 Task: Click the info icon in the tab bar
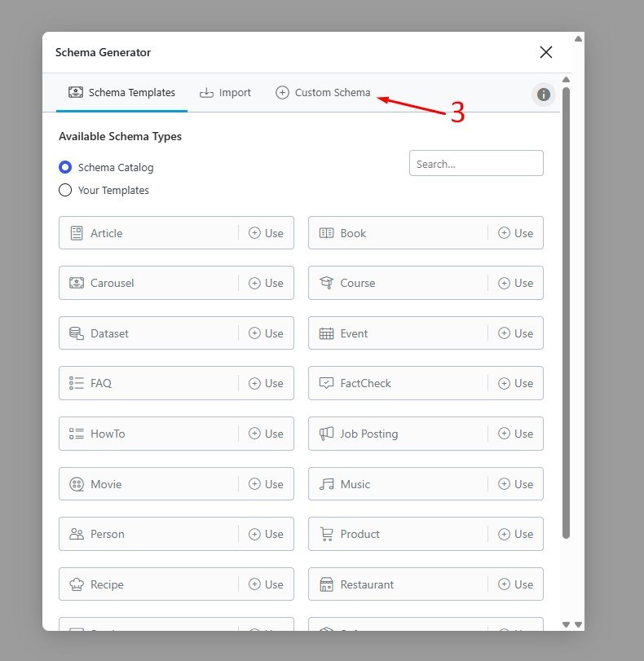point(544,95)
